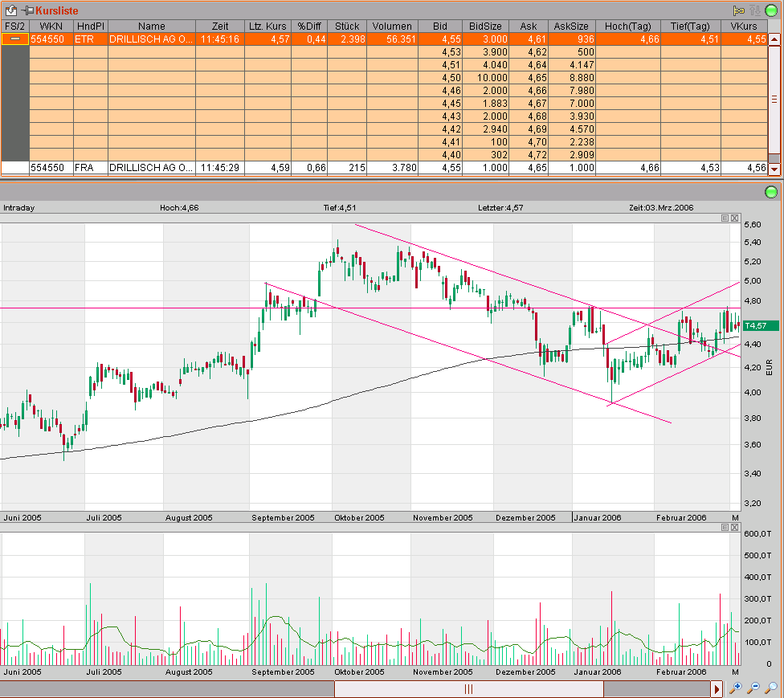Click the Kursliste export icon at top left
The width and height of the screenshot is (784, 698).
coord(10,10)
